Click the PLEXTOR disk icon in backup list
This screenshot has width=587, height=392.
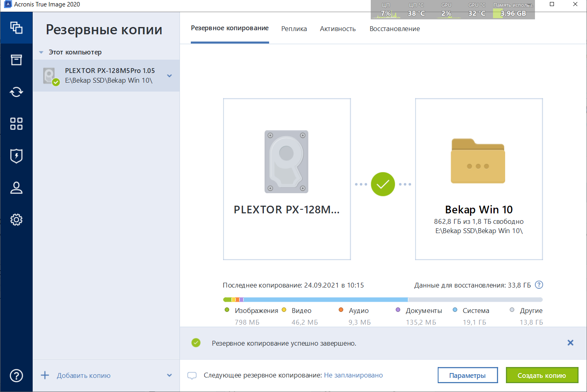(x=51, y=76)
